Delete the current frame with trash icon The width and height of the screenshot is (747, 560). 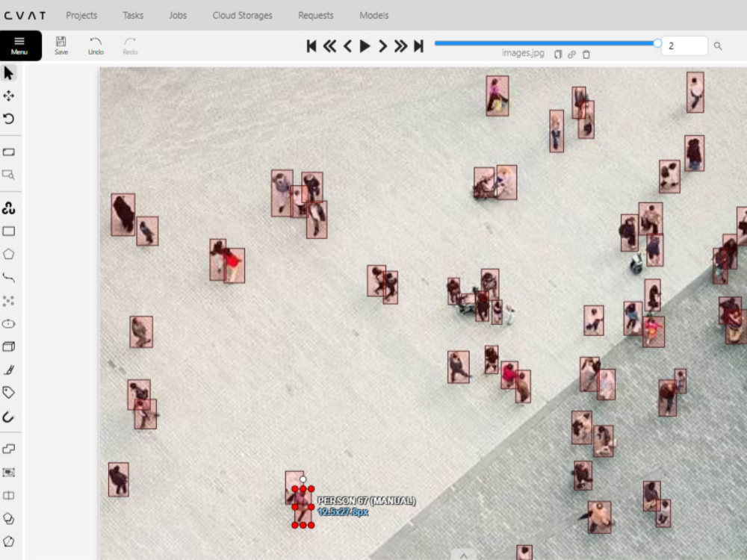tap(586, 55)
